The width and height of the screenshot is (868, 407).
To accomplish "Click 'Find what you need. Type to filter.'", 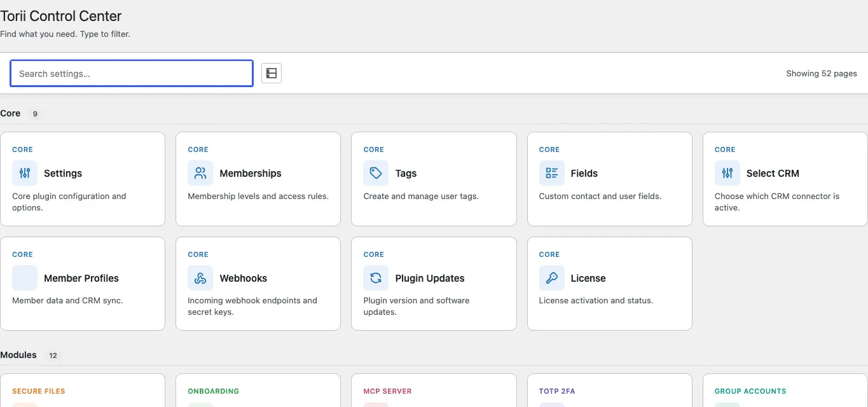I will click(65, 34).
